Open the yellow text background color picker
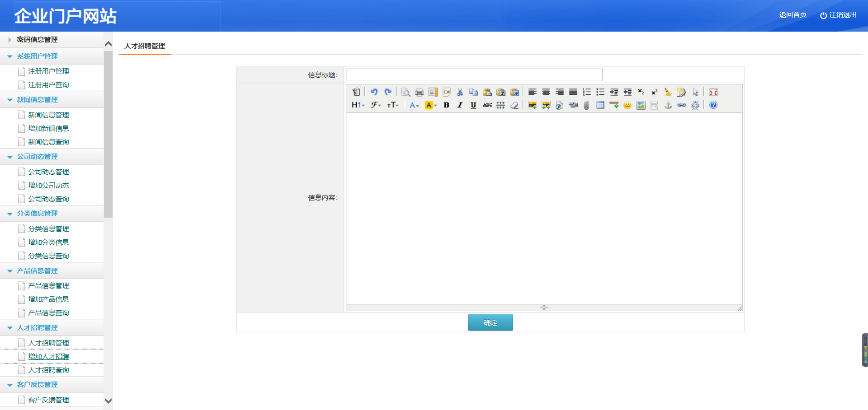 pos(430,105)
